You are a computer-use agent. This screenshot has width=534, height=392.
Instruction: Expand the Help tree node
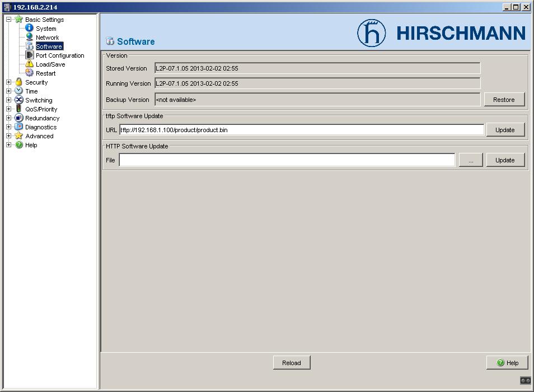click(x=8, y=144)
